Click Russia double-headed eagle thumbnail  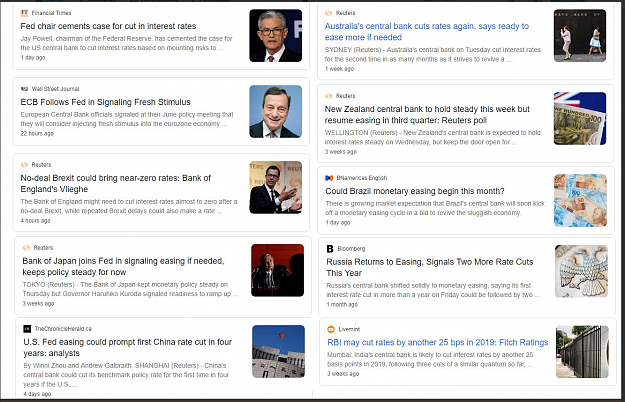(582, 271)
